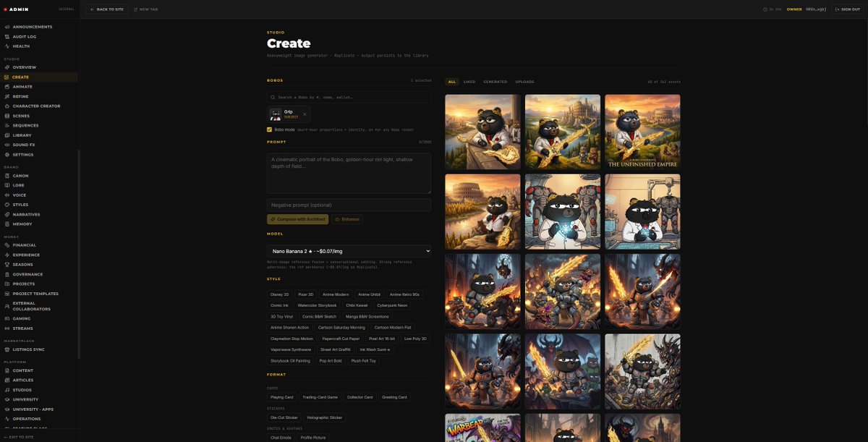Click the Canon sidebar icon

7,176
